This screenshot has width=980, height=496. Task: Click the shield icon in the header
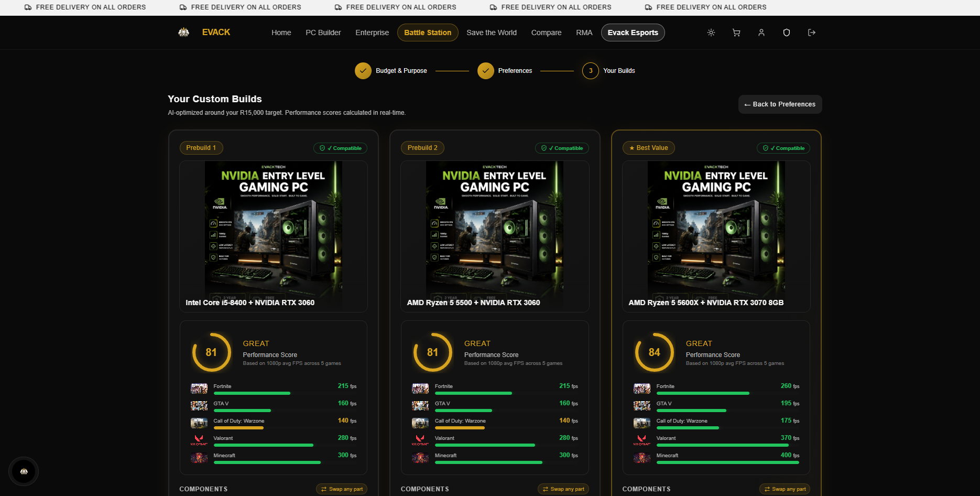(787, 33)
